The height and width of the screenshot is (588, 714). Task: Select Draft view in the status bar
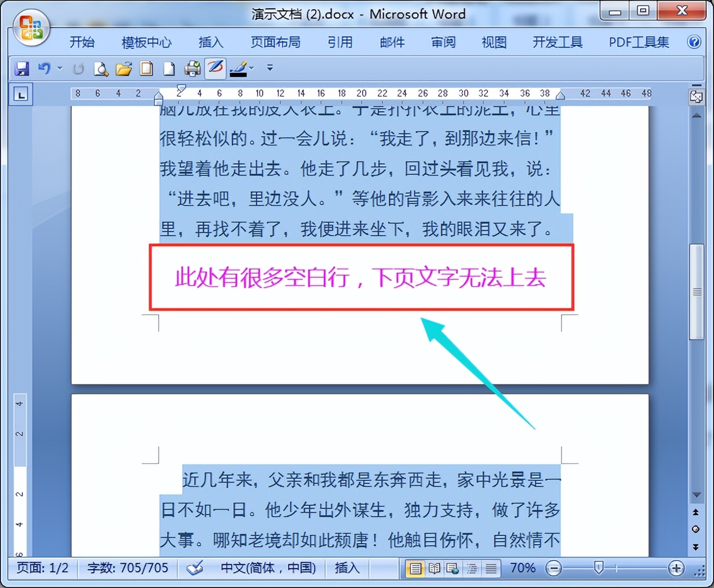point(491,568)
